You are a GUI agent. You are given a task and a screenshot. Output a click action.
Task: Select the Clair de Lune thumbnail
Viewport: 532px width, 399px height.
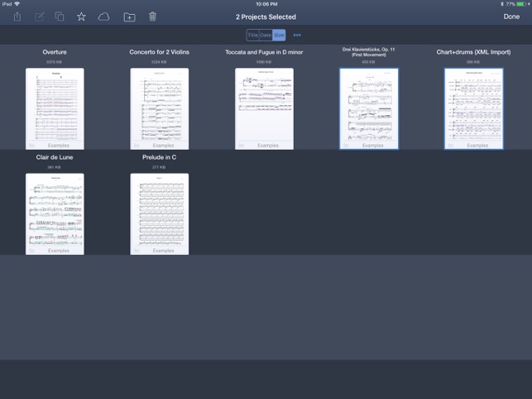click(x=55, y=214)
